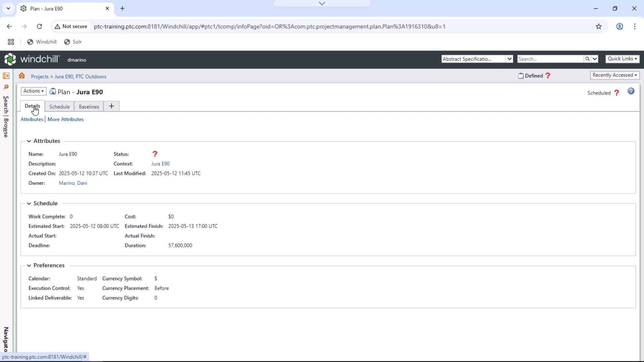Open Chrome apps grid icon in bookmarks bar

11,42
